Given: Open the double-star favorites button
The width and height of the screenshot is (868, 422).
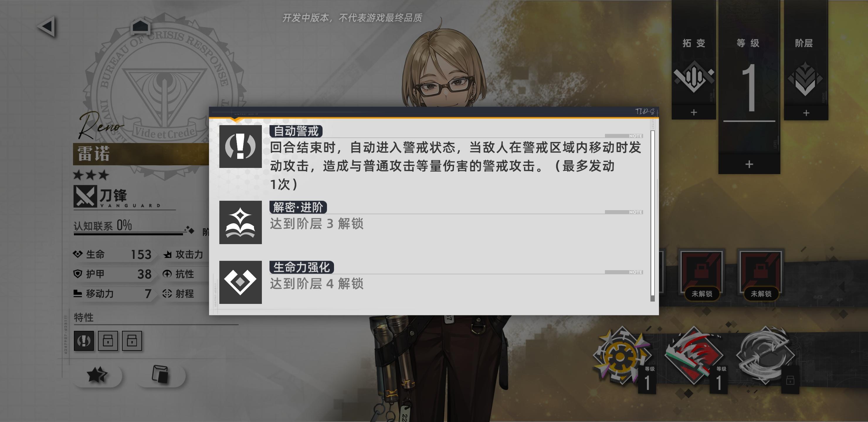Looking at the screenshot, I should pos(97,375).
